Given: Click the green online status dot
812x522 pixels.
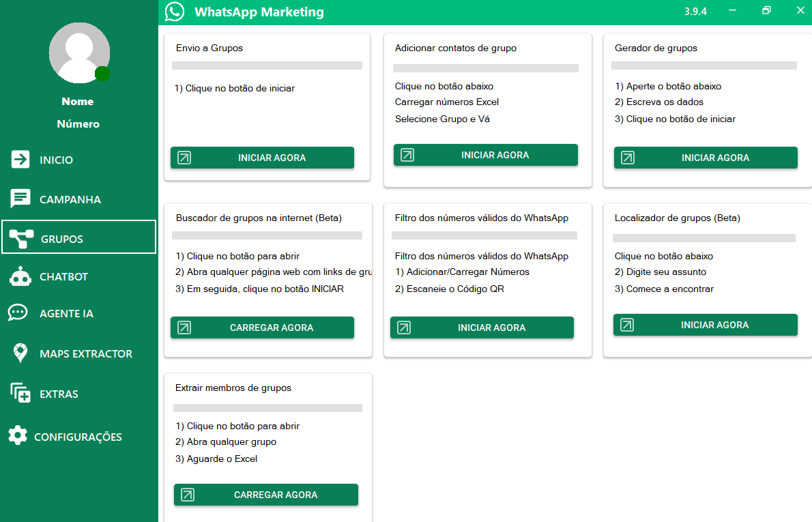Looking at the screenshot, I should (x=102, y=74).
